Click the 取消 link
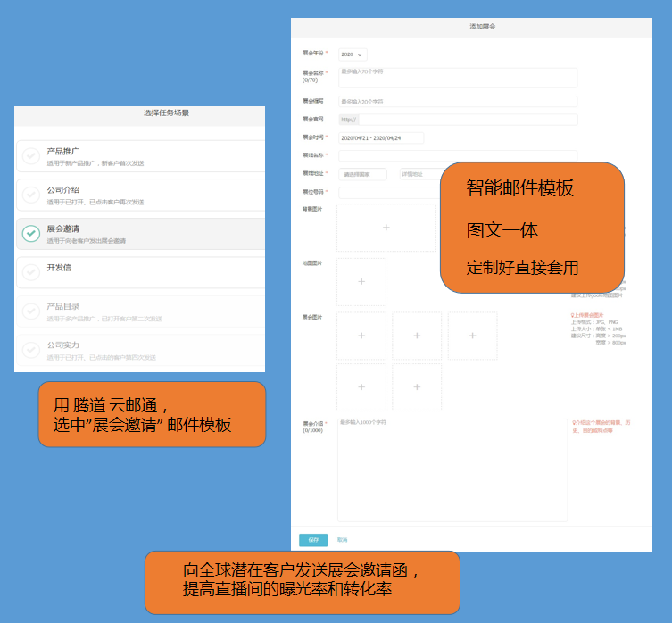This screenshot has width=672, height=623. click(343, 540)
